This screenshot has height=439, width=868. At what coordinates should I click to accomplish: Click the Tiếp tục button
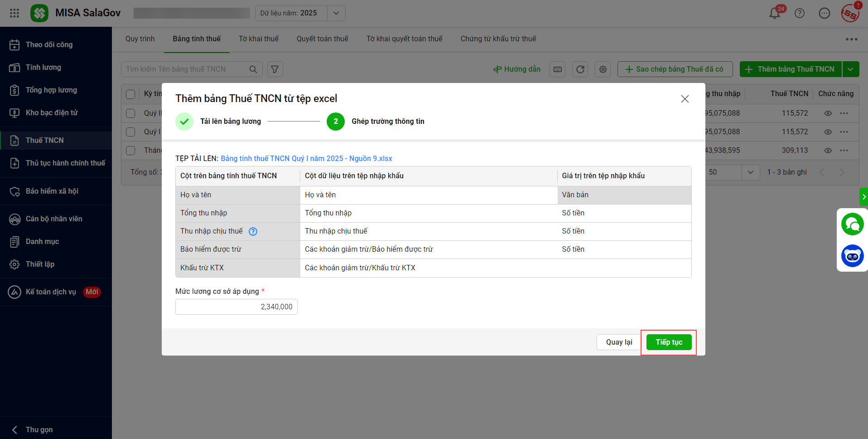[x=669, y=342]
